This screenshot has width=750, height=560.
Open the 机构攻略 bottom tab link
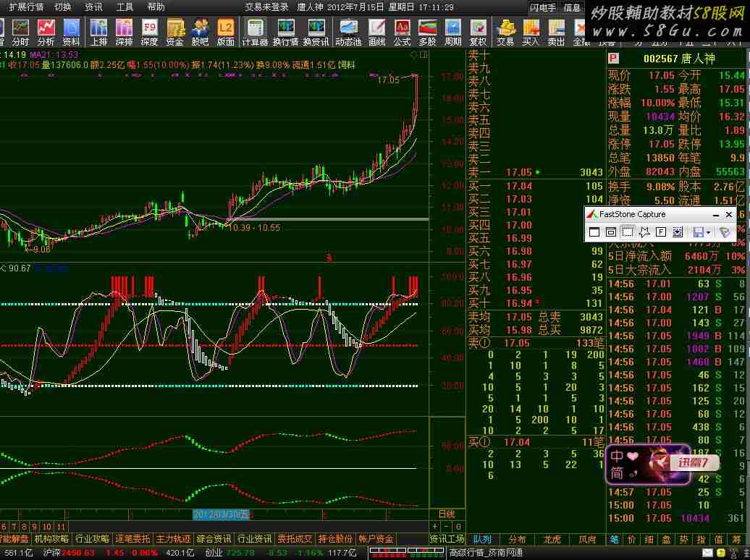tap(52, 539)
